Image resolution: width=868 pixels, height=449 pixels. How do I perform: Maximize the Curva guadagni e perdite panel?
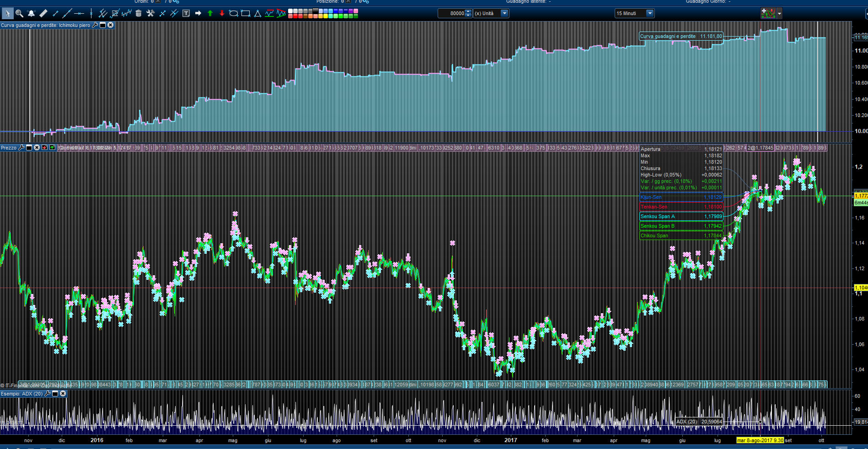[102, 25]
